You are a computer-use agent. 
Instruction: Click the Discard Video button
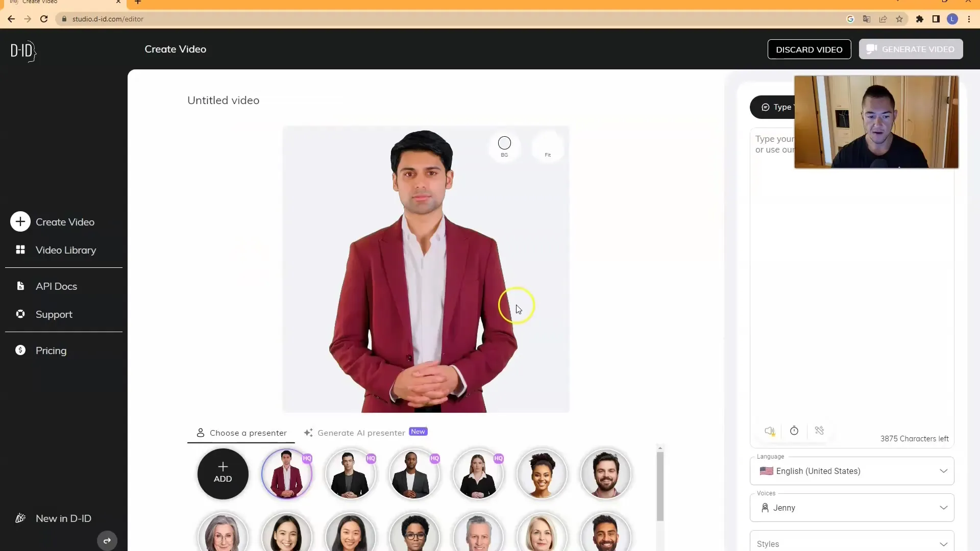(x=809, y=49)
